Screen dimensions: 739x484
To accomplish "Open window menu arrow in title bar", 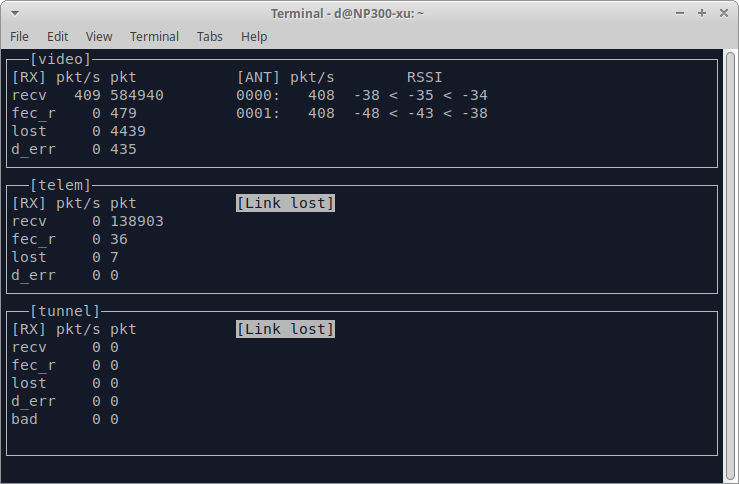I will pyautogui.click(x=15, y=13).
